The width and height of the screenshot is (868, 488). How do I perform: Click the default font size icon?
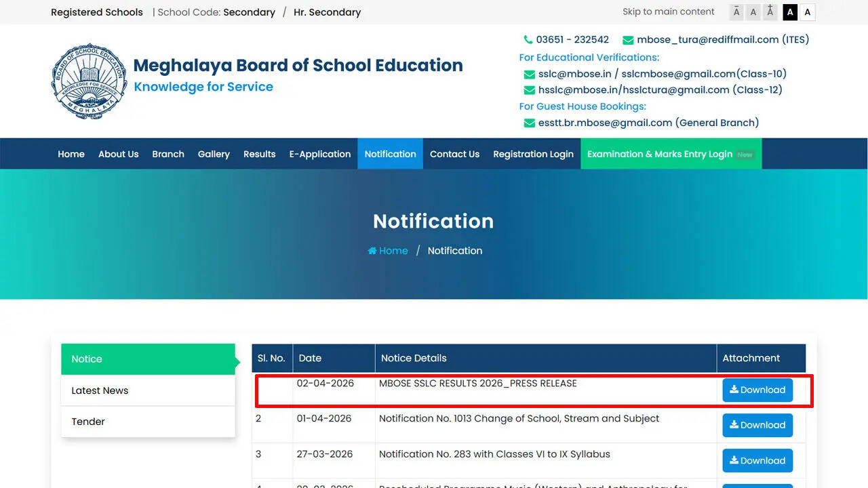click(753, 12)
